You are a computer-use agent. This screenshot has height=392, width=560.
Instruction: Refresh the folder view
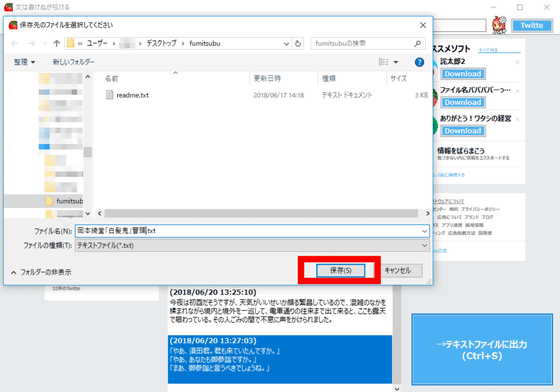tap(298, 44)
